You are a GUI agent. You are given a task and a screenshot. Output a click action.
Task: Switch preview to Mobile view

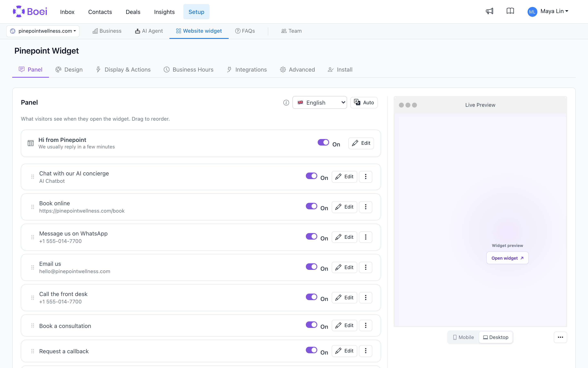coord(463,337)
